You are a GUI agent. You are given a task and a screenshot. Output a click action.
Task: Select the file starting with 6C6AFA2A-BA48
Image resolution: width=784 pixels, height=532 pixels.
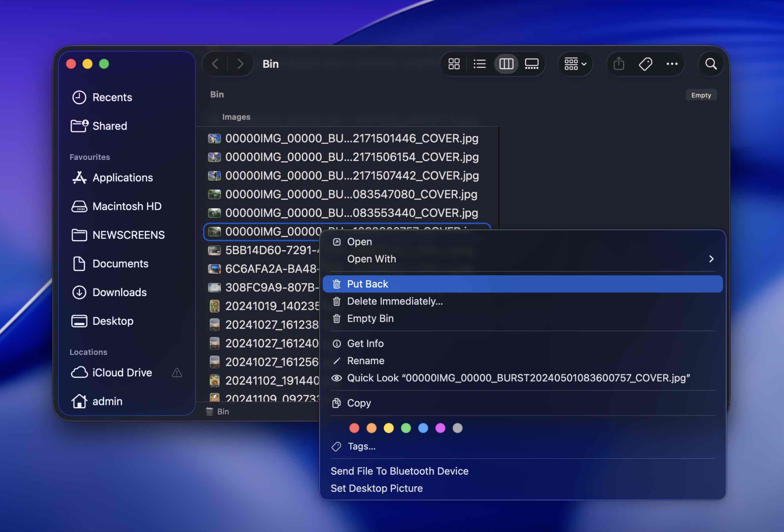(262, 269)
